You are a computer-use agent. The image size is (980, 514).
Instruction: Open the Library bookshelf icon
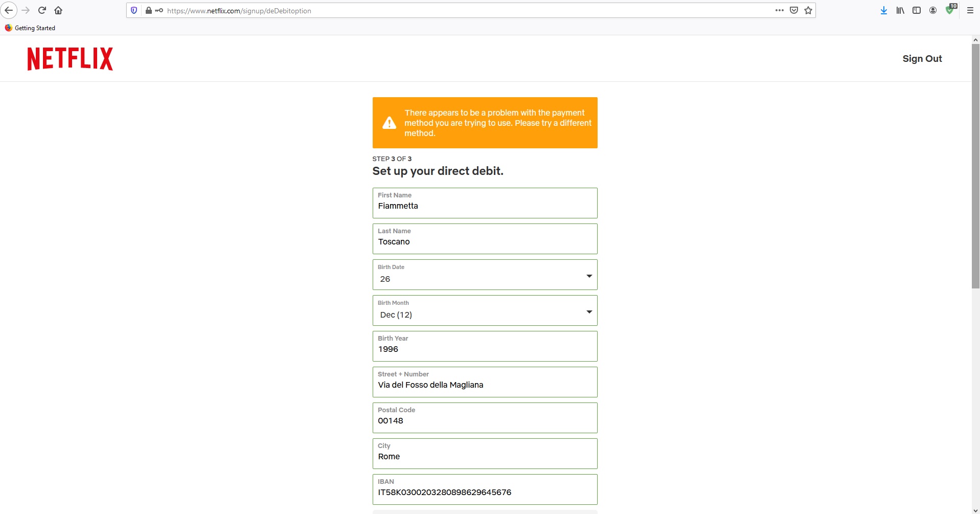tap(900, 10)
